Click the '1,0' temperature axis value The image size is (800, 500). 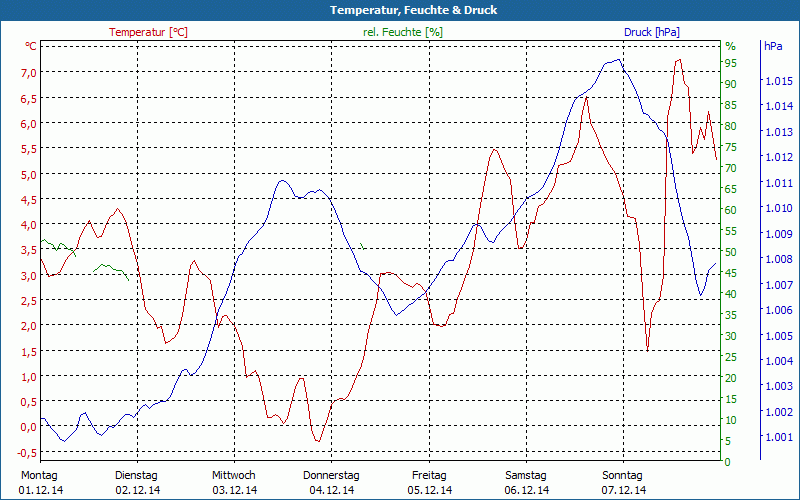(29, 377)
